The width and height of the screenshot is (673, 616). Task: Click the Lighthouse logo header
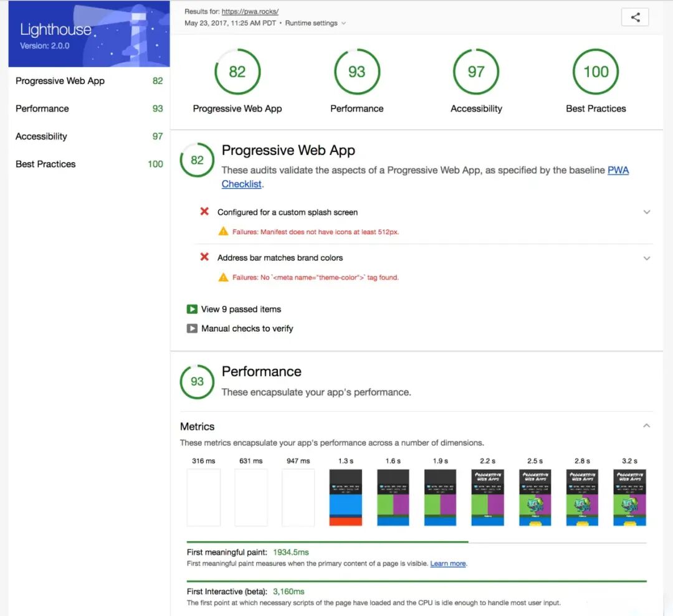click(x=89, y=34)
